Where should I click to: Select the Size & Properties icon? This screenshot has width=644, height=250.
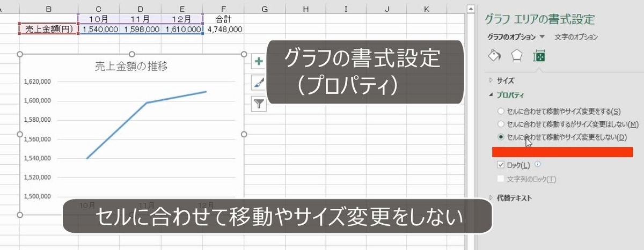point(538,56)
